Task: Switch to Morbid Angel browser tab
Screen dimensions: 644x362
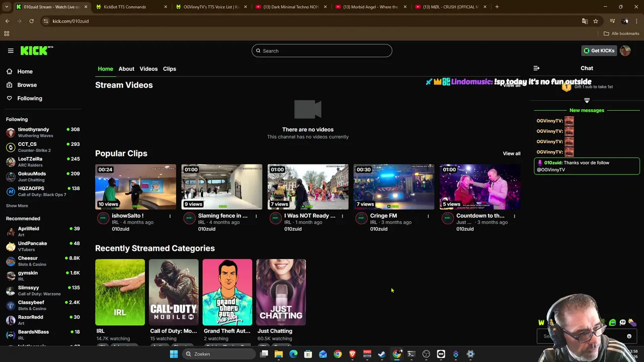Action: (x=370, y=7)
